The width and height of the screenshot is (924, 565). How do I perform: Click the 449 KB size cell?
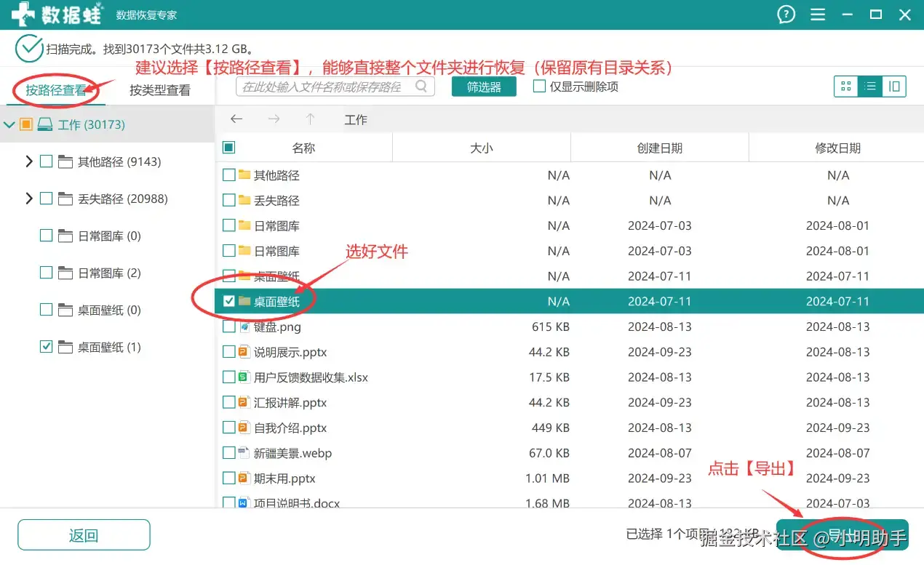551,428
